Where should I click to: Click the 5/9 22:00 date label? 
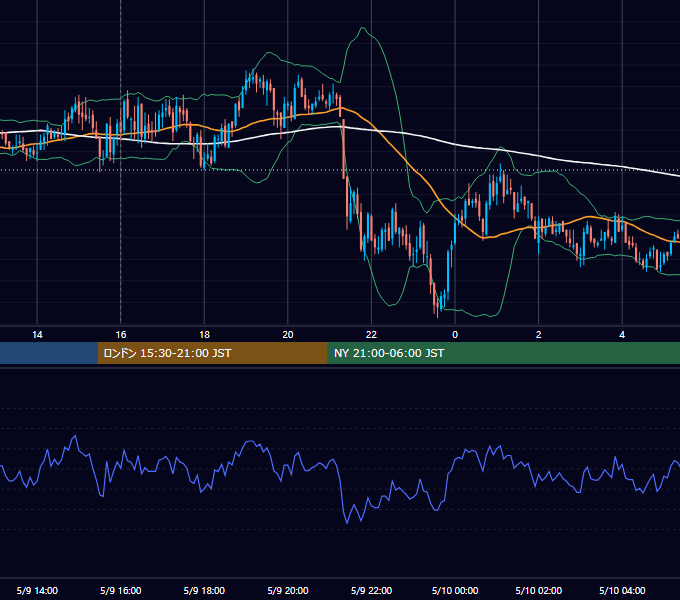coord(371,590)
